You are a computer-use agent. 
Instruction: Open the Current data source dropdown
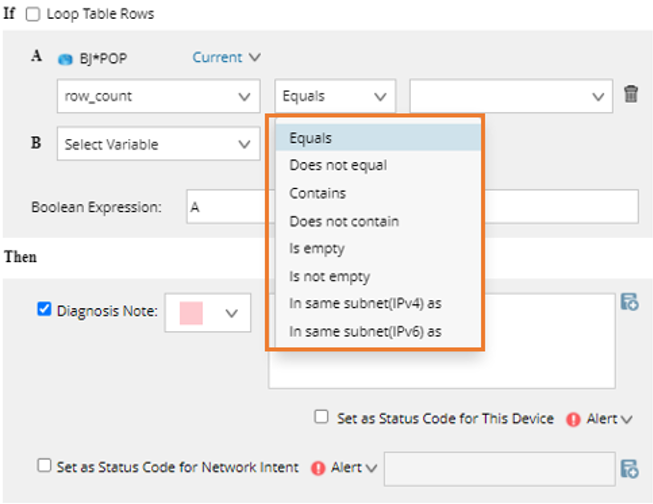coord(227,57)
